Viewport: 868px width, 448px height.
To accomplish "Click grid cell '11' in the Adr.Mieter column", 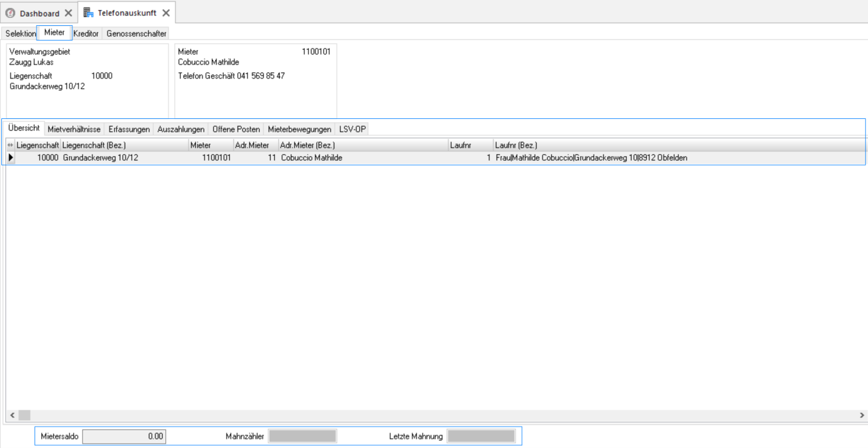I will [256, 158].
